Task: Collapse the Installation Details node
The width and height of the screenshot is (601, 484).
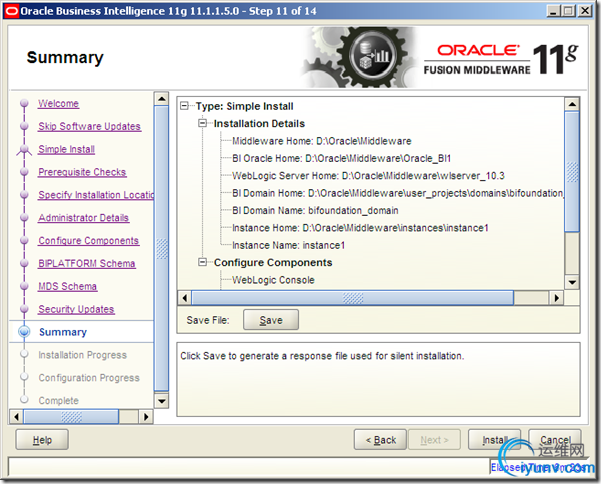Action: point(202,123)
